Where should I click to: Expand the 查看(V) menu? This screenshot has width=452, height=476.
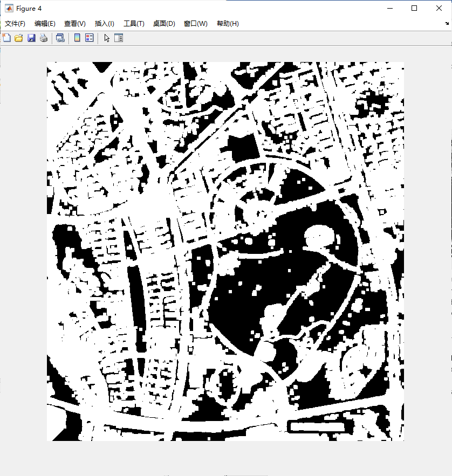(x=74, y=24)
